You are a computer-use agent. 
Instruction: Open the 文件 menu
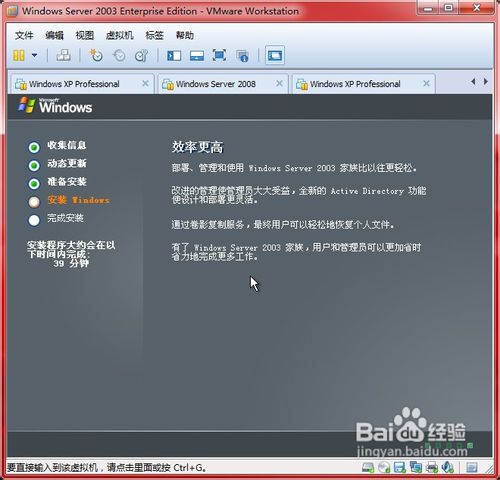coord(24,35)
